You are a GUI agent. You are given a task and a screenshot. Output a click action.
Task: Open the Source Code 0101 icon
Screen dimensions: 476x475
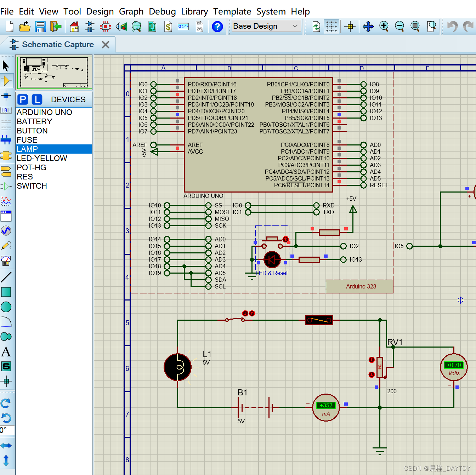[183, 27]
